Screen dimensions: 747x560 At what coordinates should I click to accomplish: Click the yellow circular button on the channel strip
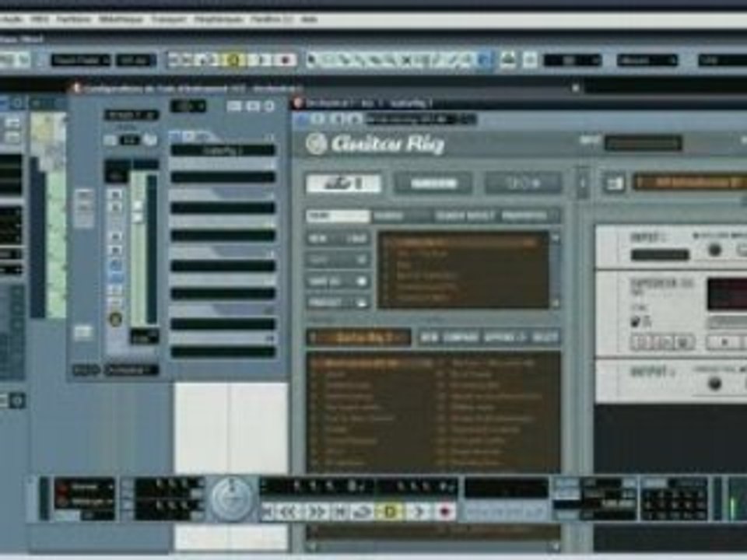[116, 320]
